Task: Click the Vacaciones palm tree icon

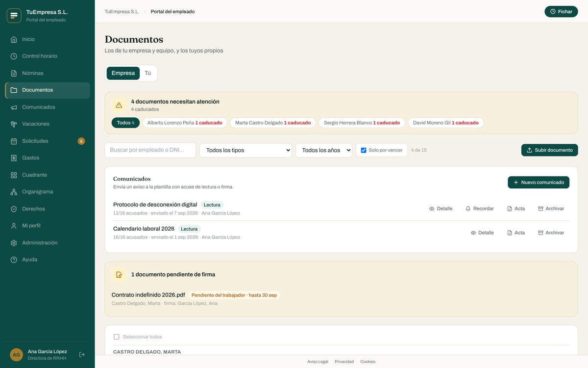Action: click(14, 124)
